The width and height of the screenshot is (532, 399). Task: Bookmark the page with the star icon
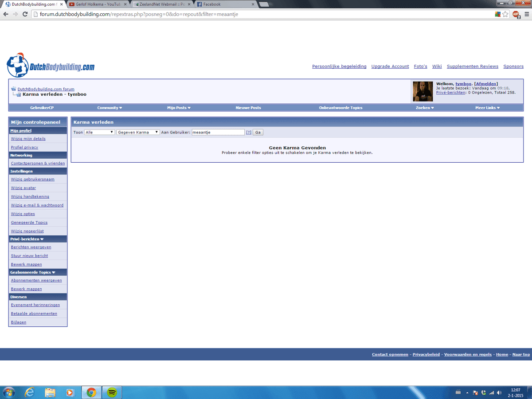pyautogui.click(x=505, y=14)
